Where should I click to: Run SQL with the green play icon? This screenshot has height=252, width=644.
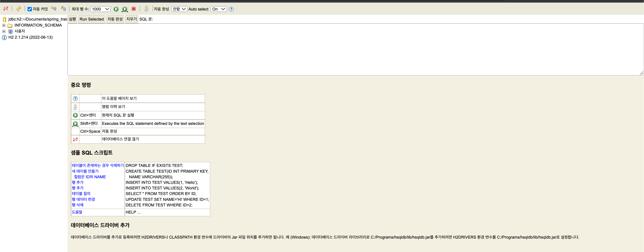[x=116, y=9]
